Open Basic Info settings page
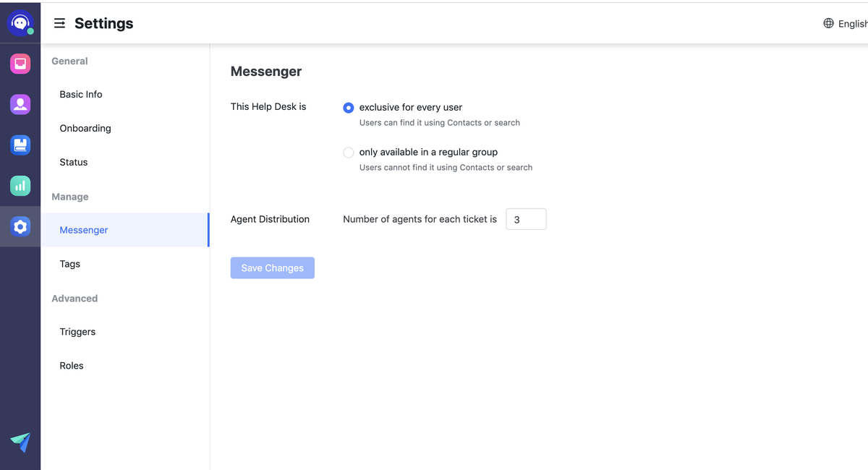The height and width of the screenshot is (470, 868). (x=81, y=95)
